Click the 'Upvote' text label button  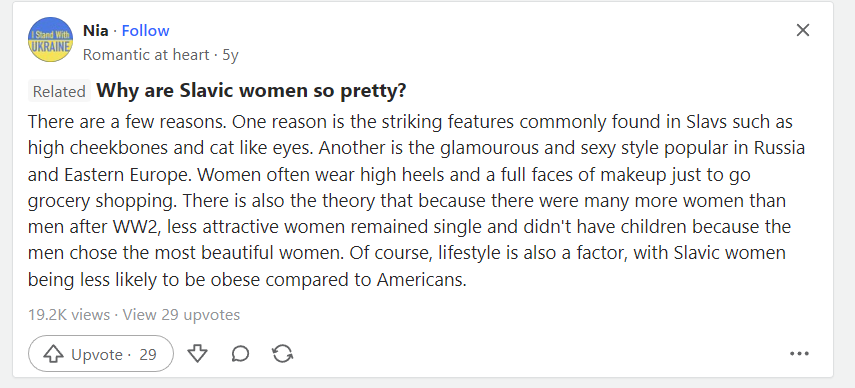[x=97, y=355]
